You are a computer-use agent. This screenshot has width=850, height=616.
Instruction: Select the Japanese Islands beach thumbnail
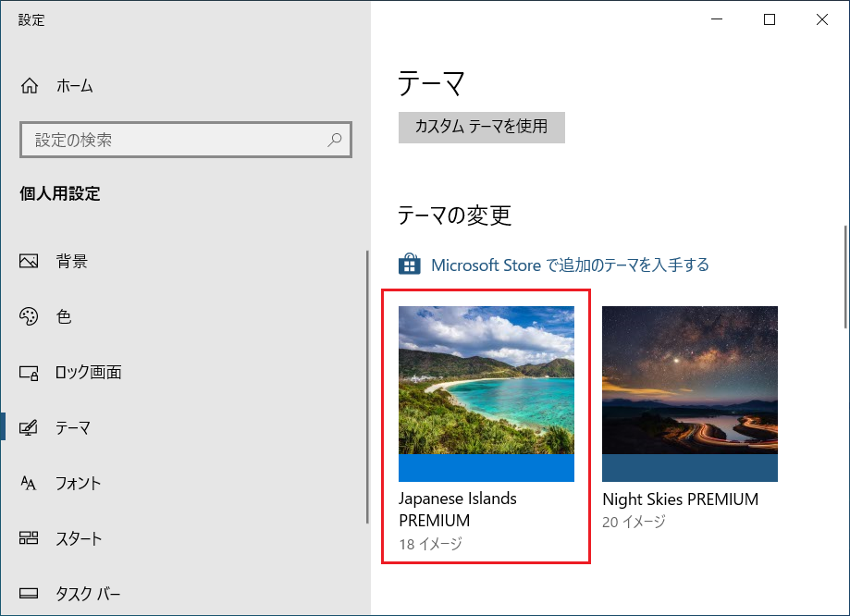487,380
